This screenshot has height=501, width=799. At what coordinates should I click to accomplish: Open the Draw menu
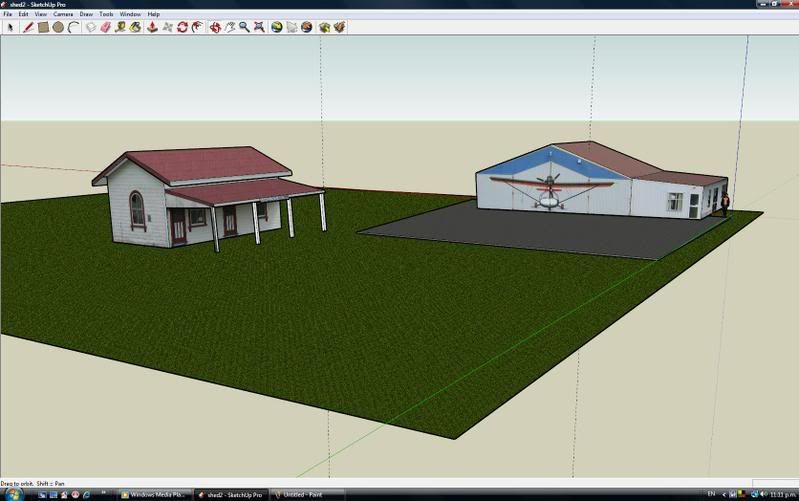(x=86, y=14)
